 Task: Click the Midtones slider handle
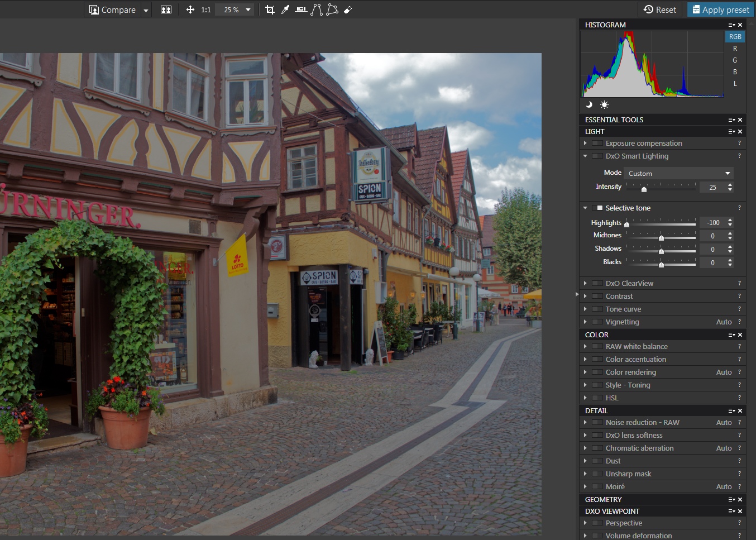click(x=661, y=238)
